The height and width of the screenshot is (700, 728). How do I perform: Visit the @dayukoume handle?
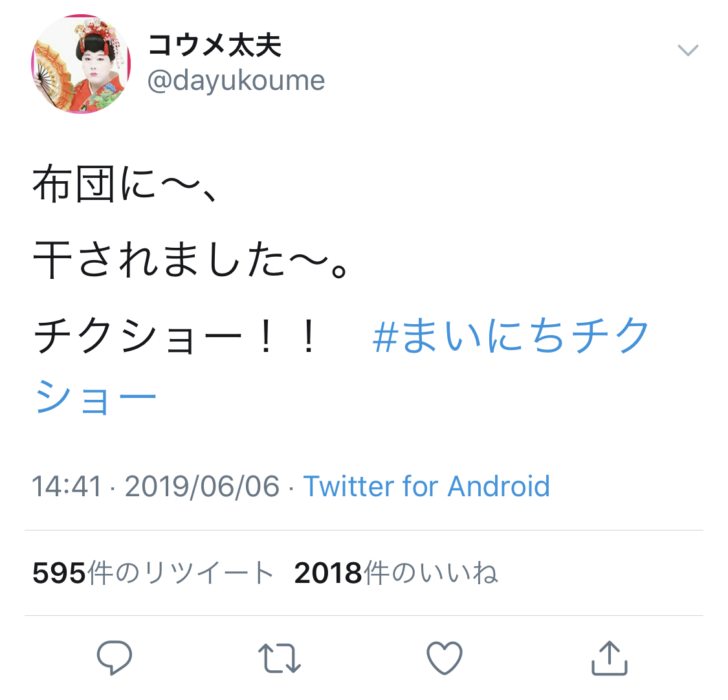[x=236, y=81]
